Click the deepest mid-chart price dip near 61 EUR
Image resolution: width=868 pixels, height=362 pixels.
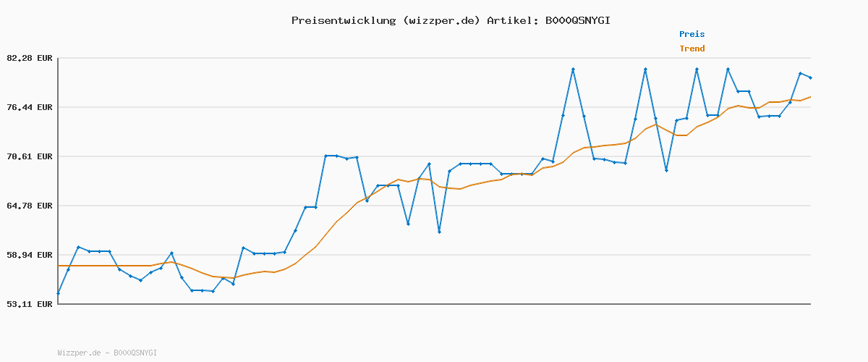point(439,232)
